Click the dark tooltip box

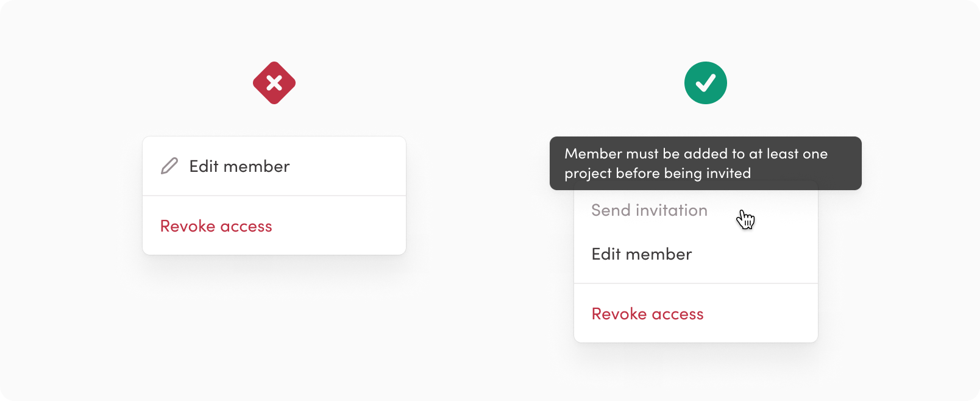[x=705, y=163]
